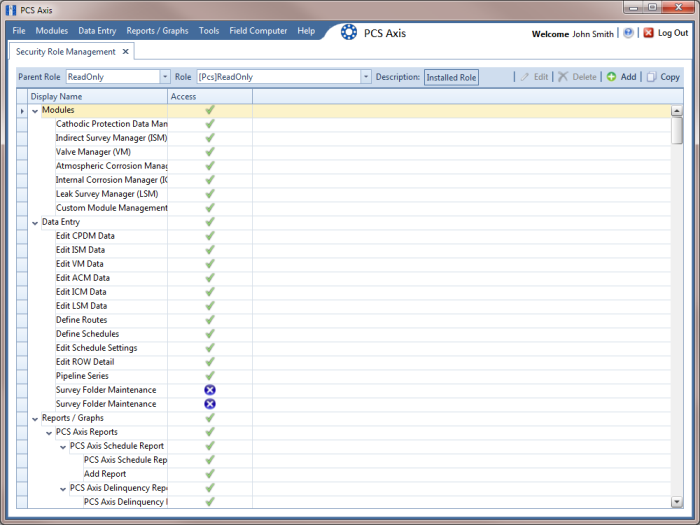Image resolution: width=700 pixels, height=525 pixels.
Task: Click the green Add plus icon
Action: [611, 77]
